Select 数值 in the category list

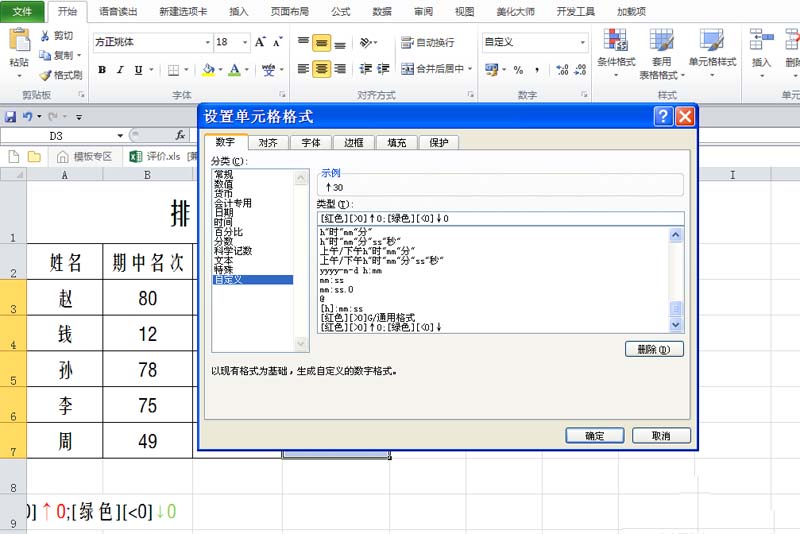coord(223,184)
